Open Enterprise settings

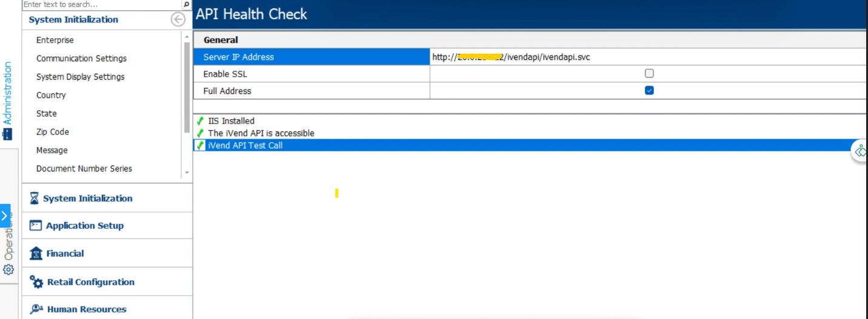pyautogui.click(x=55, y=40)
